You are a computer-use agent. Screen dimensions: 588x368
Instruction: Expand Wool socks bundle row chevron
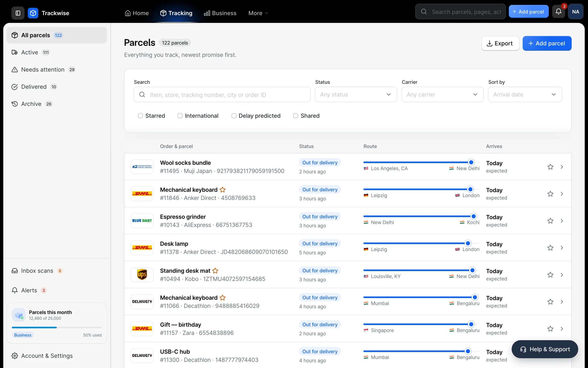point(562,167)
